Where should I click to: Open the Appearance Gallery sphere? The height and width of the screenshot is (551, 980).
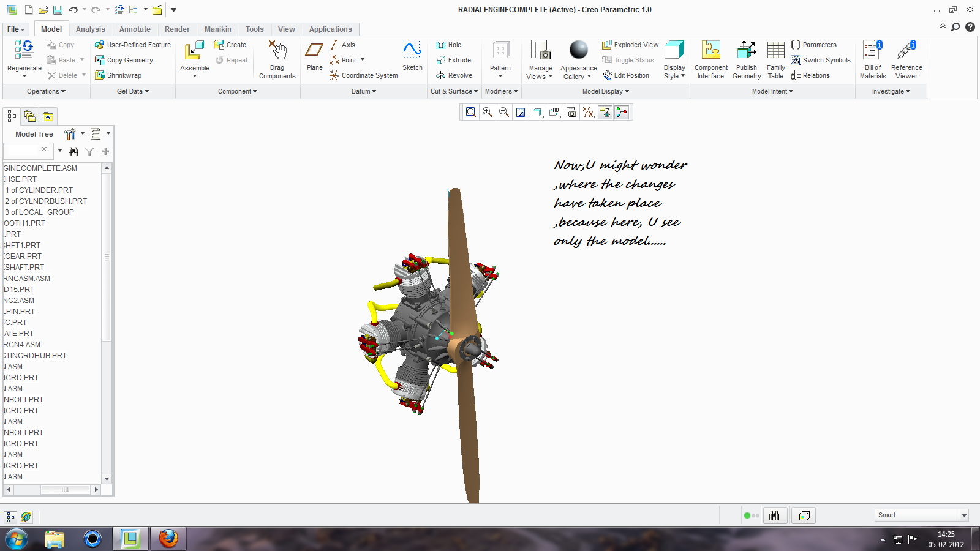[579, 50]
